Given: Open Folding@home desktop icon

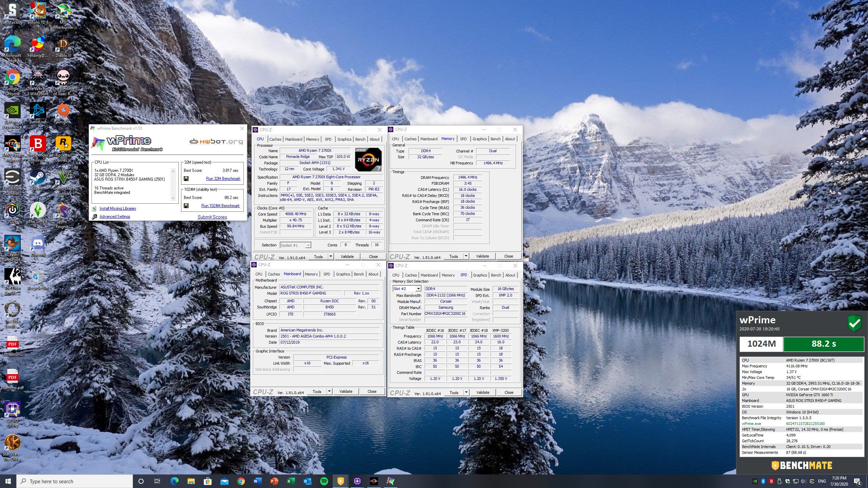Looking at the screenshot, I should 38,47.
